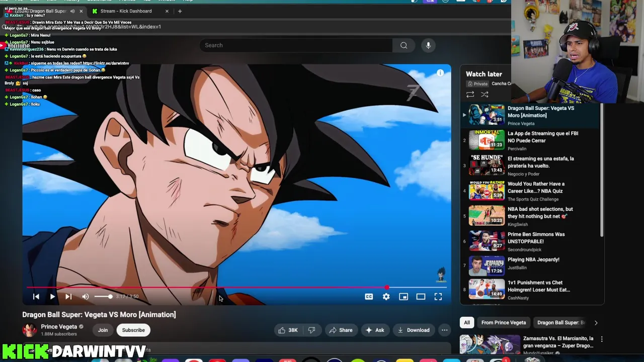Open the Prince Vegeta channel name
This screenshot has width=644, height=362.
point(59,327)
